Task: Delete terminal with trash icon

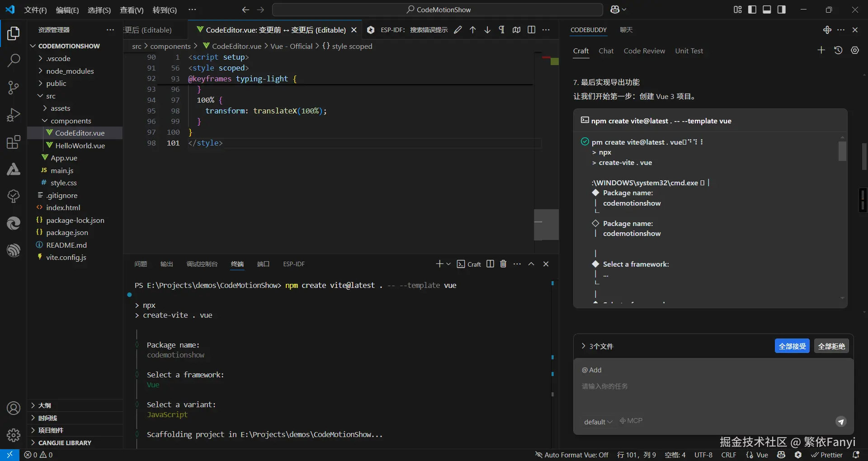Action: (503, 264)
